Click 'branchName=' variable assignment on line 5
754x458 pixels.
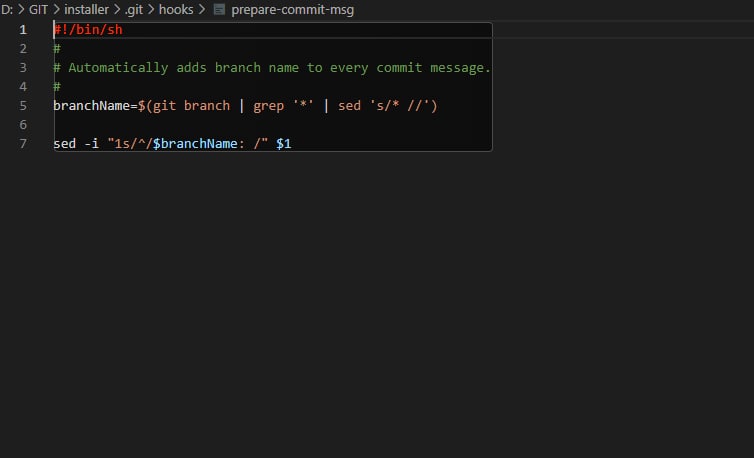[95, 106]
